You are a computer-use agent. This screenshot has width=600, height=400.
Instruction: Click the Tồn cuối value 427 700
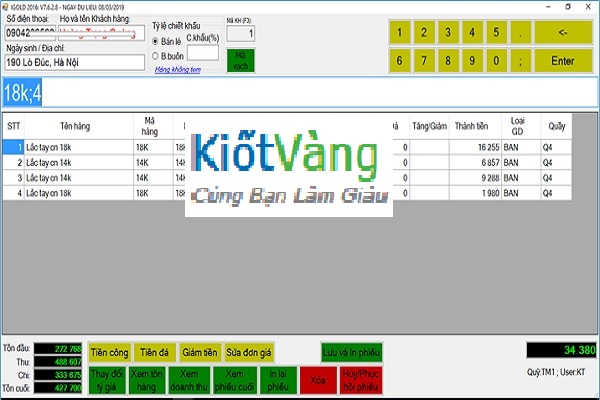(58, 388)
